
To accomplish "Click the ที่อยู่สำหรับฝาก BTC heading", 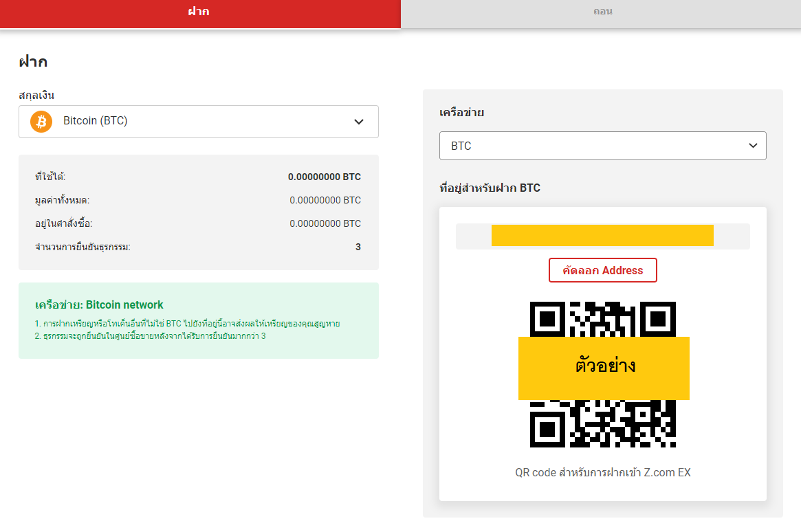I will (x=490, y=188).
